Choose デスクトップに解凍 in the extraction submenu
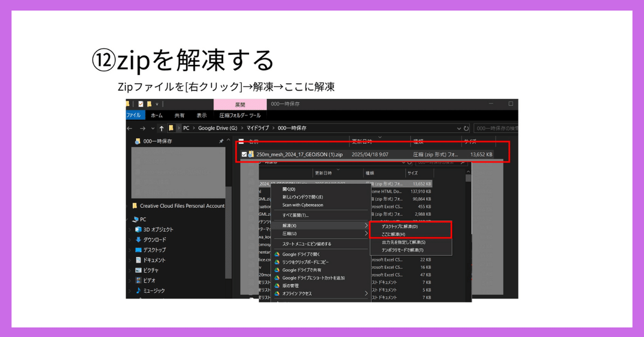The height and width of the screenshot is (337, 644). (399, 226)
